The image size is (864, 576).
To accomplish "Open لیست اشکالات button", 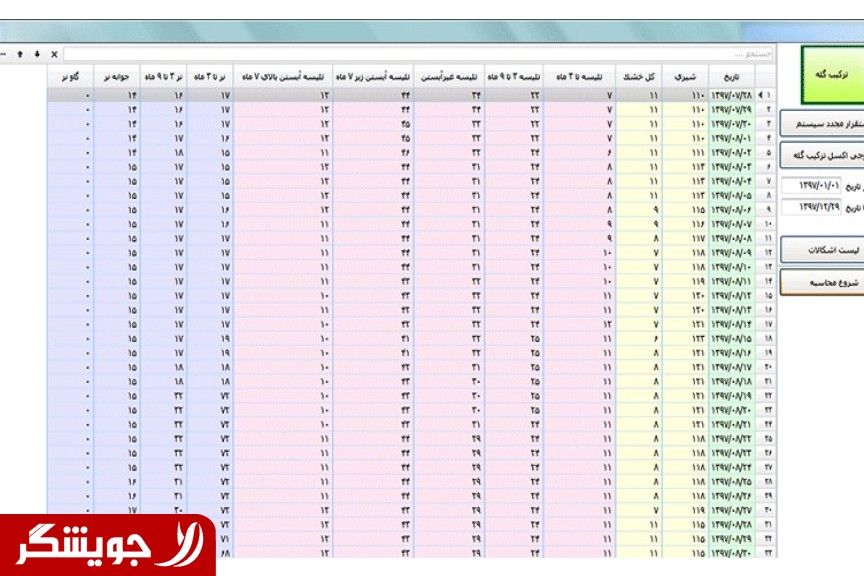I will [822, 250].
